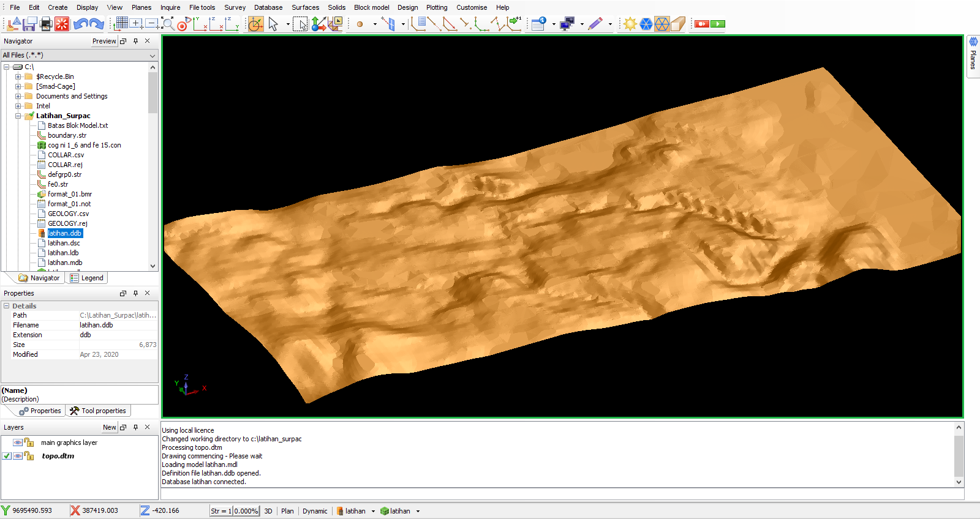Click the green play macro icon

pos(718,24)
